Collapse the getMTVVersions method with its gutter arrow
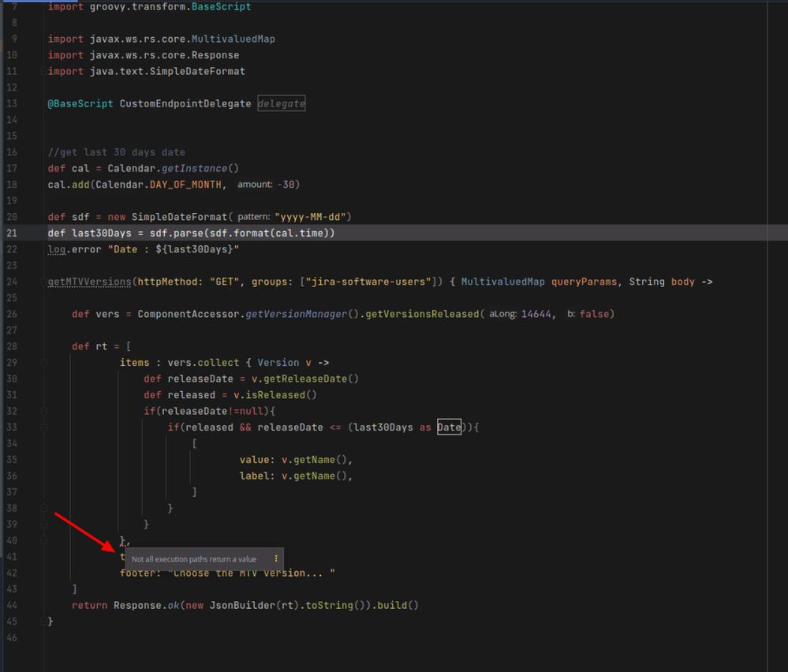This screenshot has width=788, height=672. coord(43,281)
